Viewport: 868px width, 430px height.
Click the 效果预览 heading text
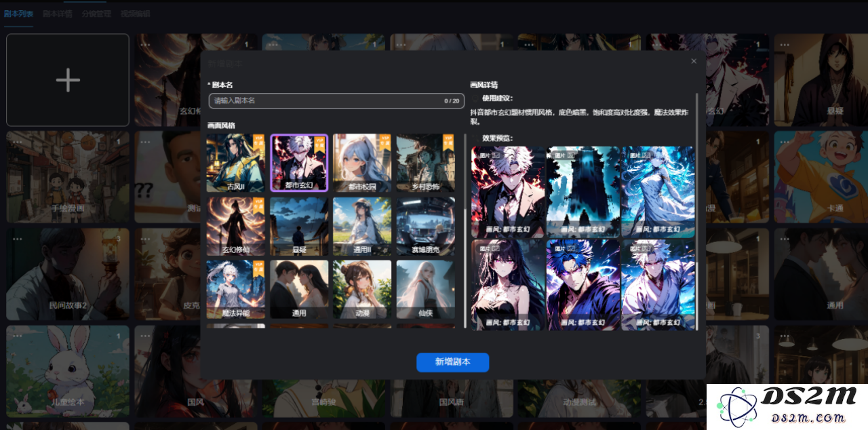point(497,138)
